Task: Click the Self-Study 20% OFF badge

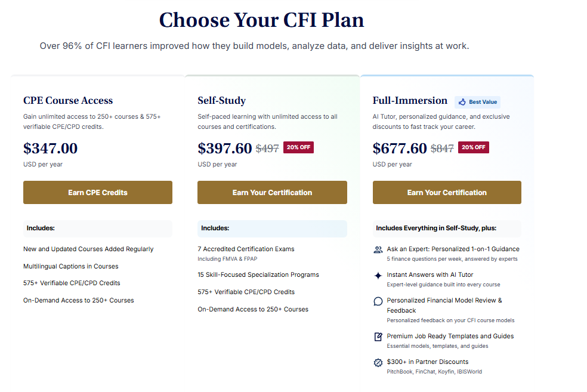Action: [298, 147]
